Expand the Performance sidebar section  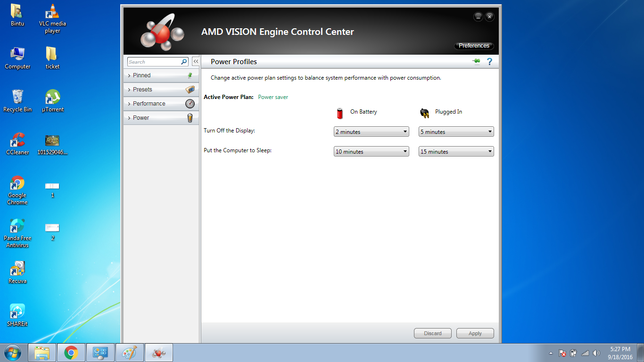(161, 104)
